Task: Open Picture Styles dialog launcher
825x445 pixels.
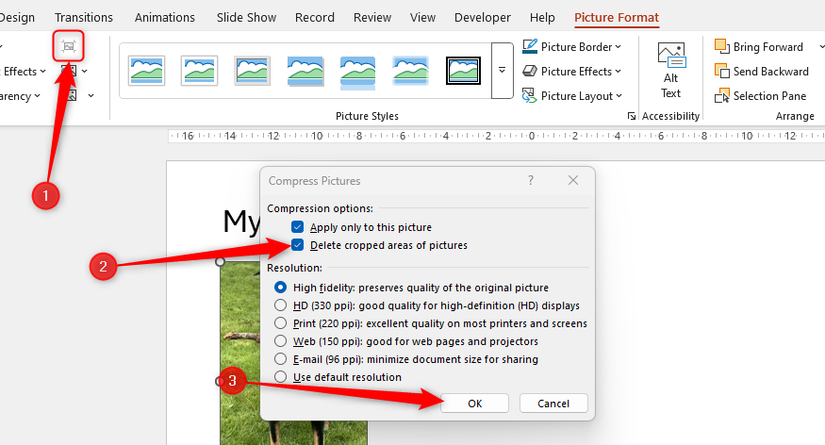Action: [x=631, y=116]
